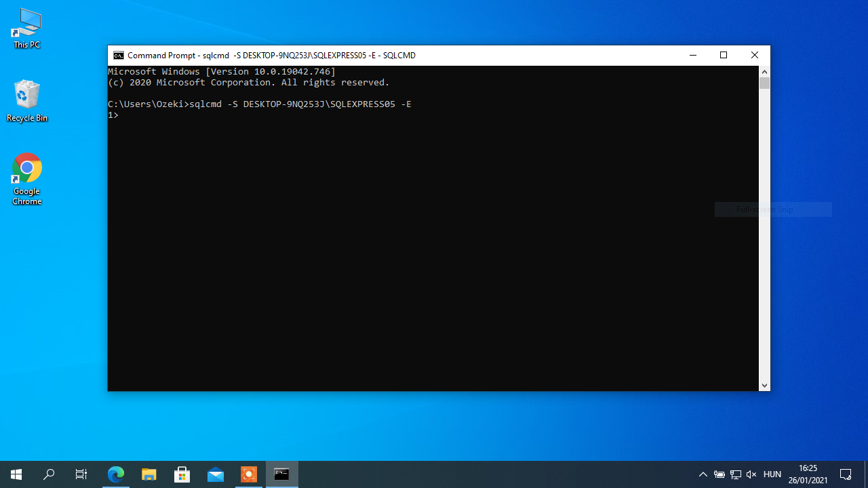
Task: Unmute the system volume in the tray
Action: pos(751,474)
